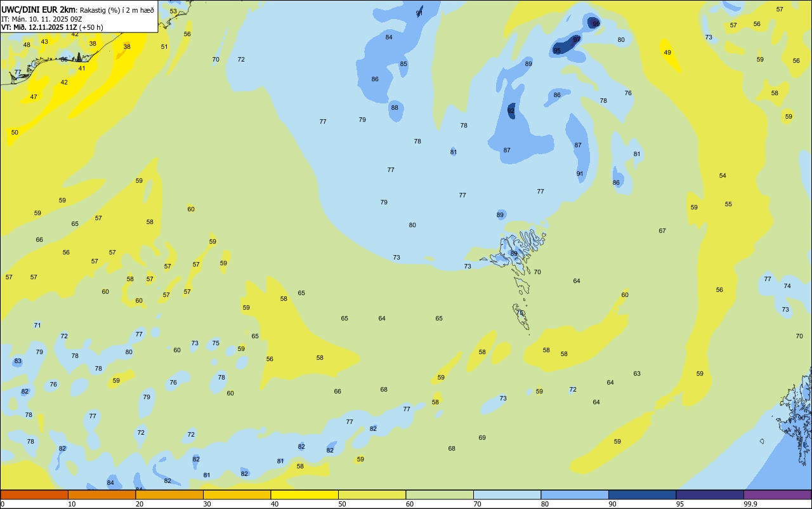Click the humidity value 54 on the map
This screenshot has height=509, width=812.
pos(723,176)
